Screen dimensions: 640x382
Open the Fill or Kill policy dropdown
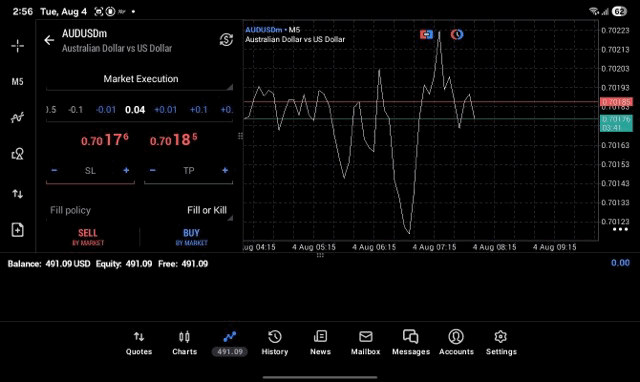[140, 211]
